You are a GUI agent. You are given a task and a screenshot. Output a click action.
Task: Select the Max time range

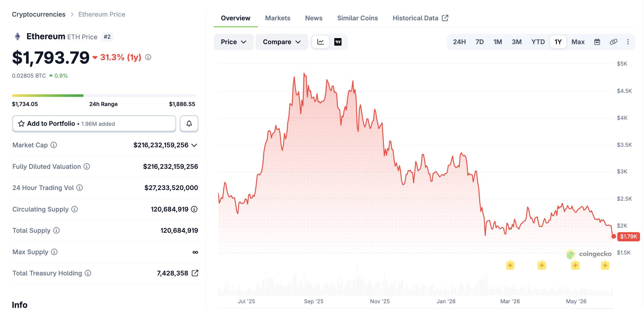pyautogui.click(x=578, y=42)
